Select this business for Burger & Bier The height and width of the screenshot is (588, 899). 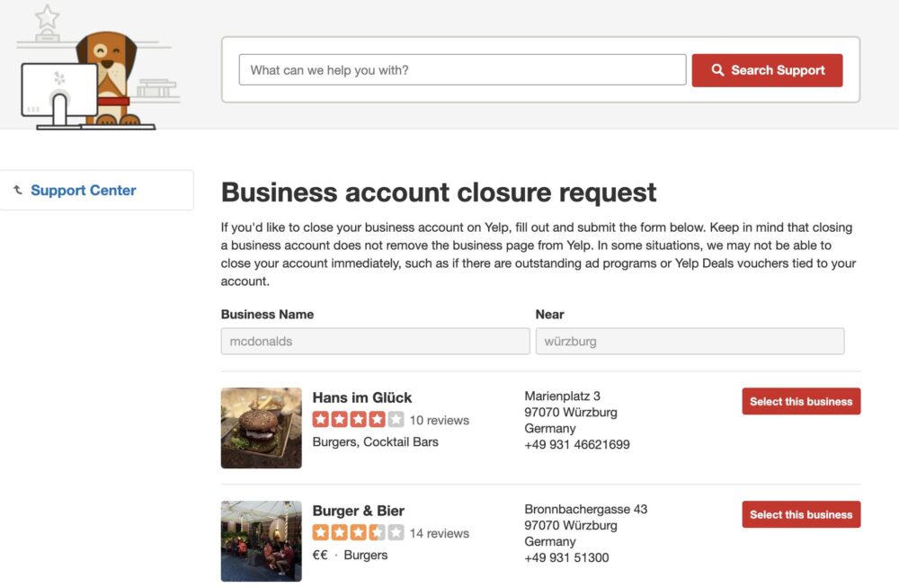tap(801, 515)
